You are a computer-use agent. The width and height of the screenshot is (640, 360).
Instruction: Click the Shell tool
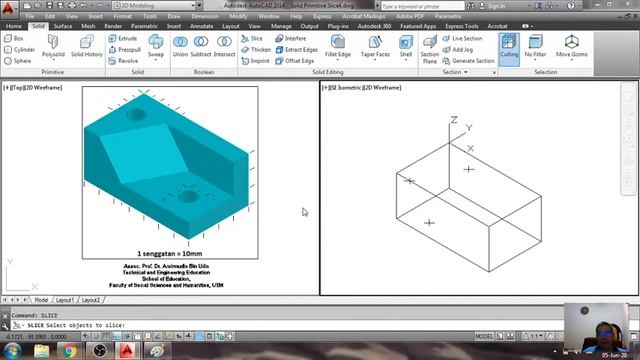(x=406, y=46)
